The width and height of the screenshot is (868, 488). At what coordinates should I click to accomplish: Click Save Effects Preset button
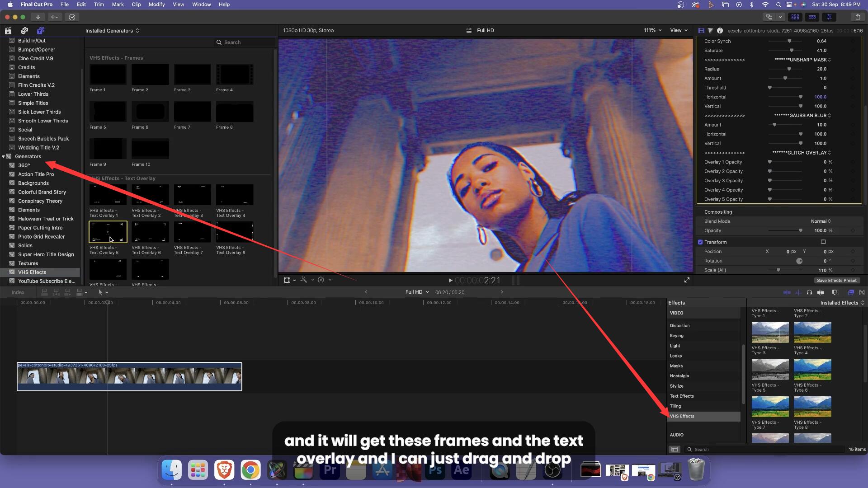[836, 281]
